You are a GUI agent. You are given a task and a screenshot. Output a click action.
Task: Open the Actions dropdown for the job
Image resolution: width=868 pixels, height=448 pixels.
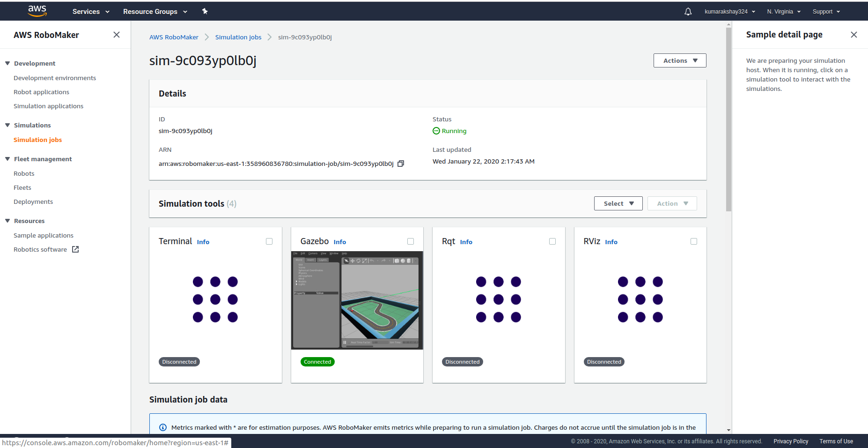click(x=679, y=60)
